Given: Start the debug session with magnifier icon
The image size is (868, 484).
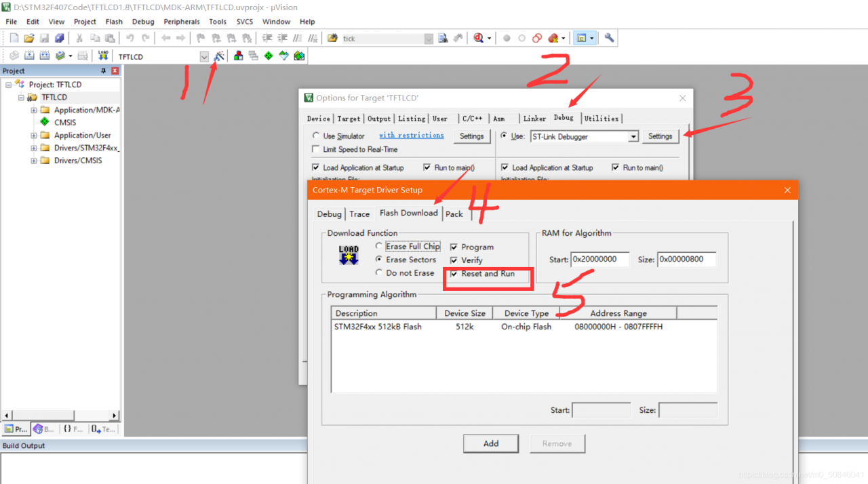Looking at the screenshot, I should click(x=479, y=38).
